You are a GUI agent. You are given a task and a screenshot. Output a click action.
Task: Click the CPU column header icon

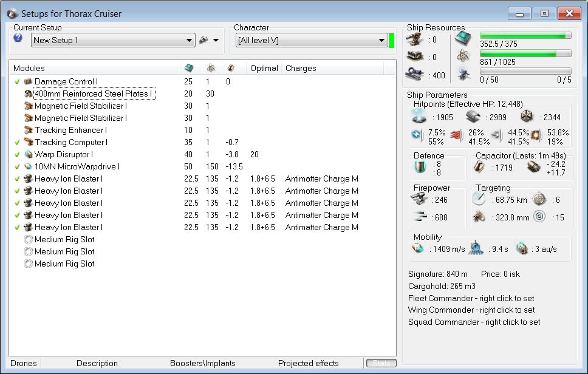[x=189, y=68]
